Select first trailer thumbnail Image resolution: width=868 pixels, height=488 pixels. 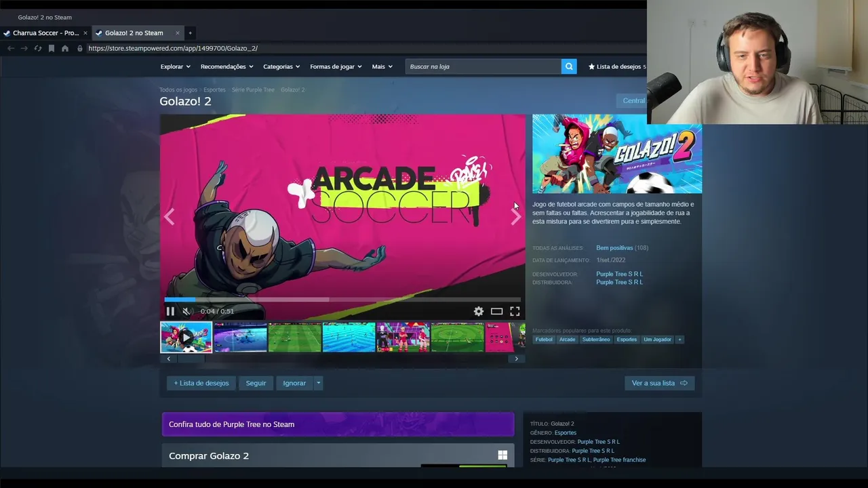pyautogui.click(x=186, y=337)
